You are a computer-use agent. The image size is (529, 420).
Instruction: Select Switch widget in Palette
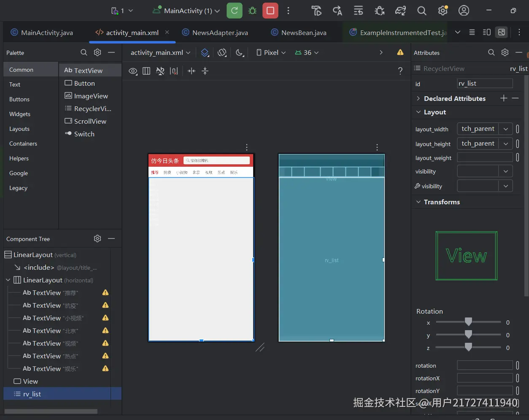coord(84,134)
